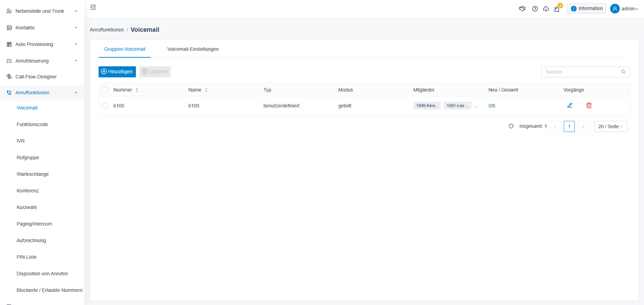
Task: Tick the checkbox for row 6100
Action: [x=105, y=106]
